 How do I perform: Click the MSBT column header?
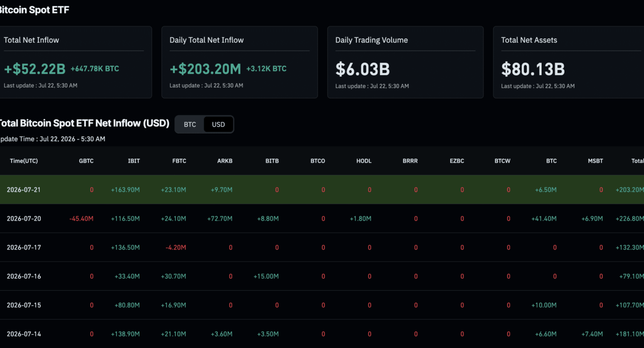595,161
